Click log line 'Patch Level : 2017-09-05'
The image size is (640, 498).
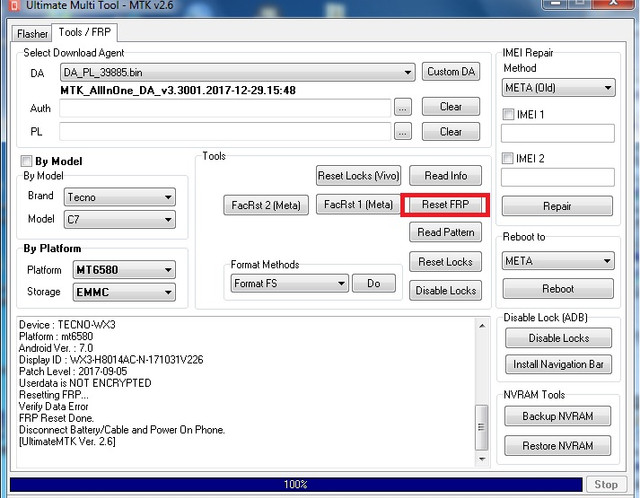pos(73,371)
